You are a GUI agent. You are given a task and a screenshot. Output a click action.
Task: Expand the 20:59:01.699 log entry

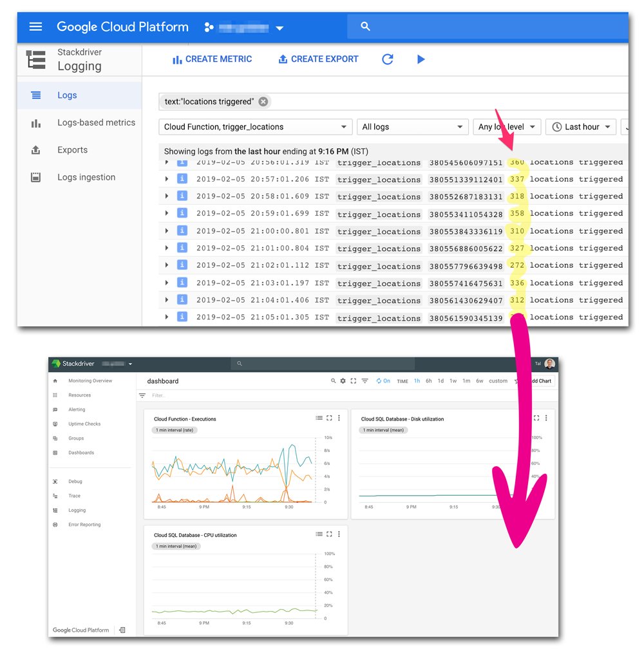click(x=167, y=214)
